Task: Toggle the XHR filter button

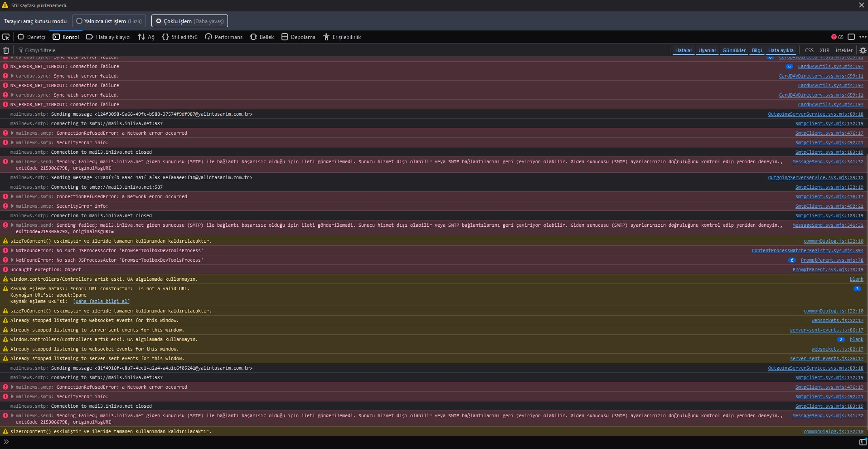Action: click(x=824, y=50)
